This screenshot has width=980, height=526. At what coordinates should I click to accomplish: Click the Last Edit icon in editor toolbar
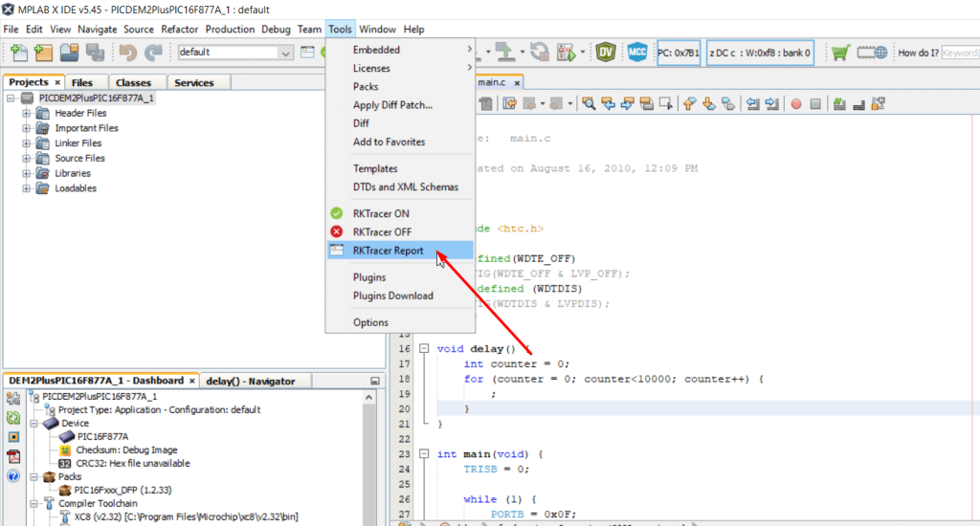(x=510, y=103)
